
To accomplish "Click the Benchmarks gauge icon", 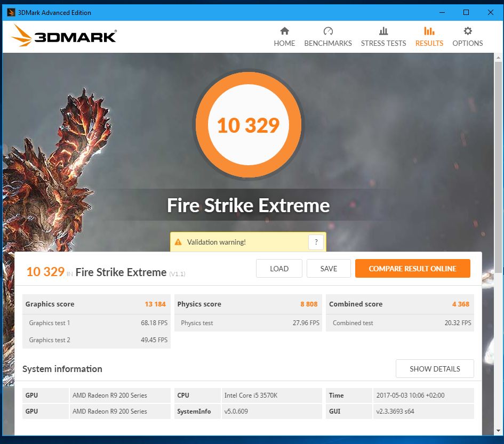I will 328,31.
